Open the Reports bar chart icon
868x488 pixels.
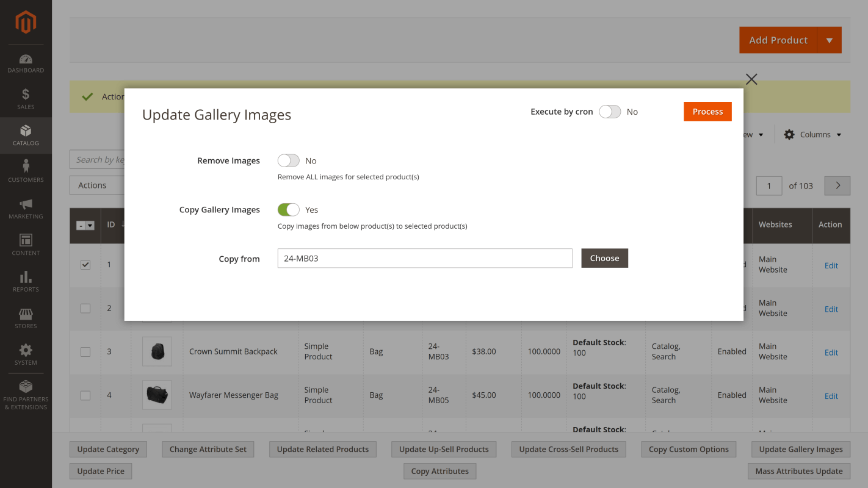[26, 278]
